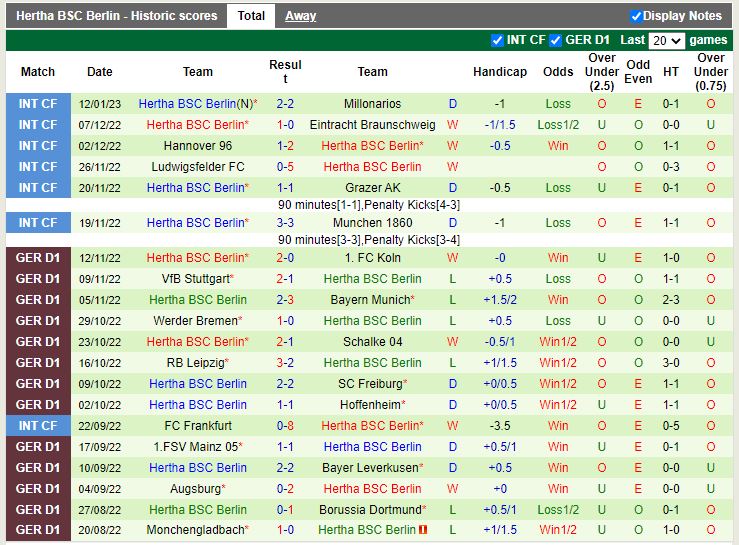739x545 pixels.
Task: Open the 0-2 result of the Augsburg match
Action: 285,488
